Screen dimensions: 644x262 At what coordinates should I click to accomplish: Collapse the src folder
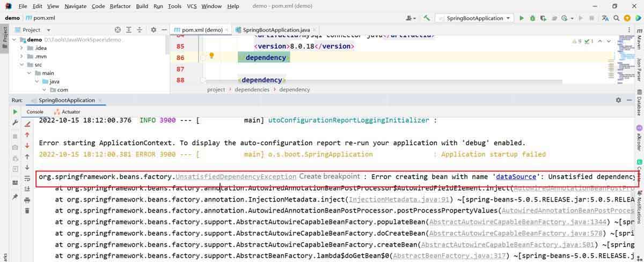(21, 65)
